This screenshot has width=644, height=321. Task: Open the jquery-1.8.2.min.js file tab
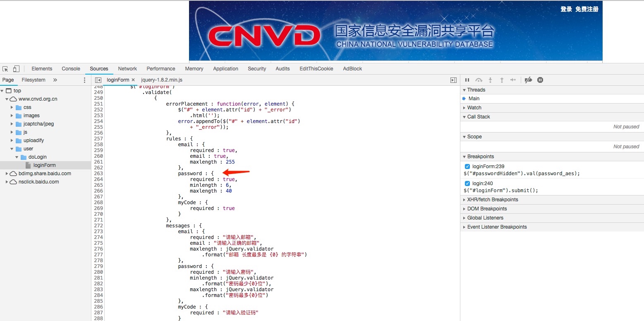(x=162, y=80)
